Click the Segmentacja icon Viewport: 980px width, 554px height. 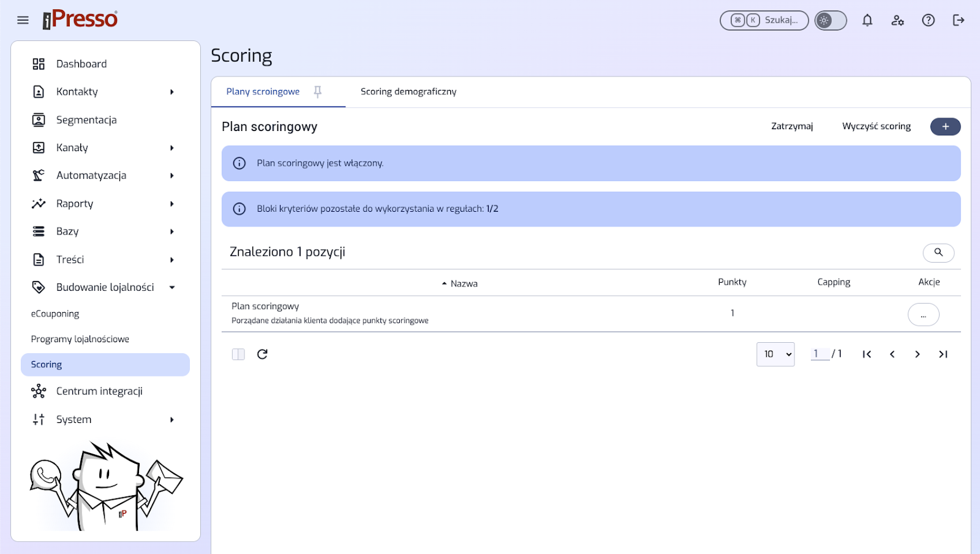click(x=39, y=120)
